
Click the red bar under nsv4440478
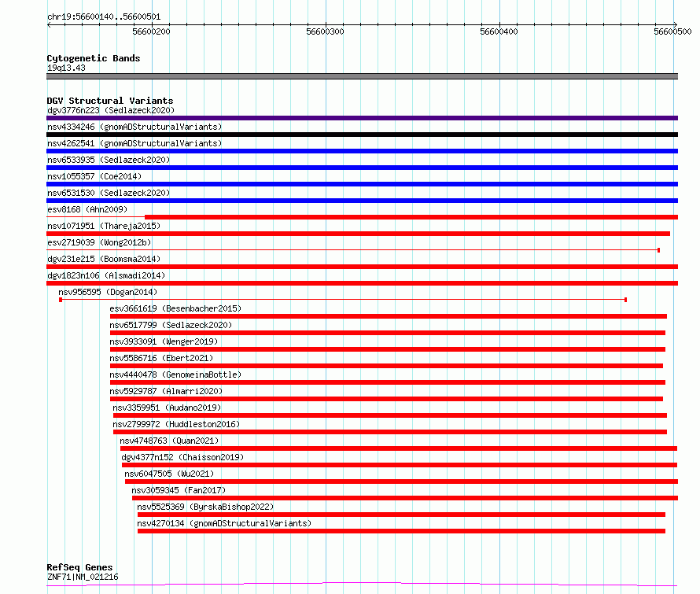[388, 382]
